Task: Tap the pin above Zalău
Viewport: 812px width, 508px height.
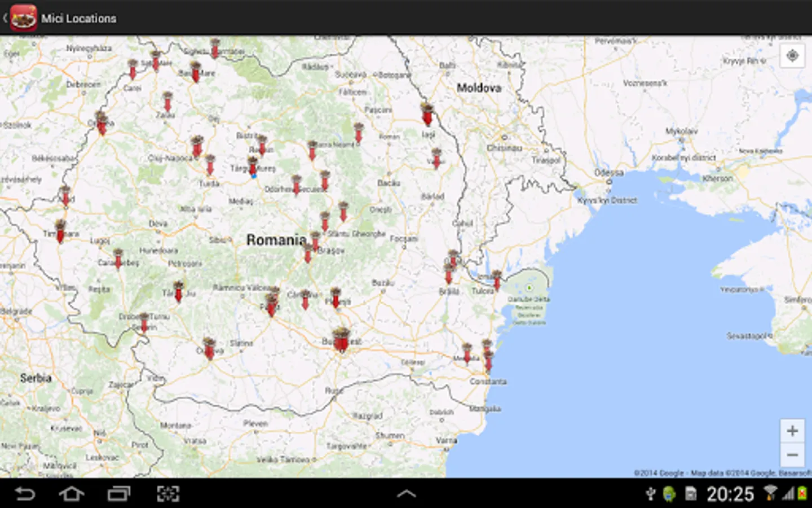Action: point(167,102)
